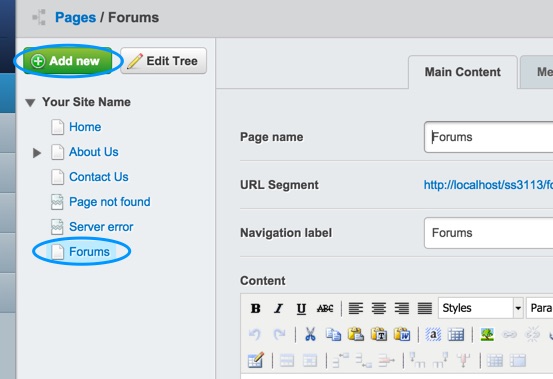The width and height of the screenshot is (553, 379).
Task: Switch to the Main Content tab
Action: point(462,72)
